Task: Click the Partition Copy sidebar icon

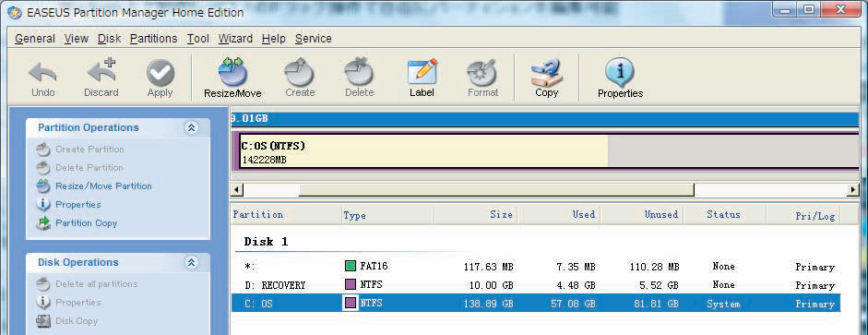Action: click(43, 223)
